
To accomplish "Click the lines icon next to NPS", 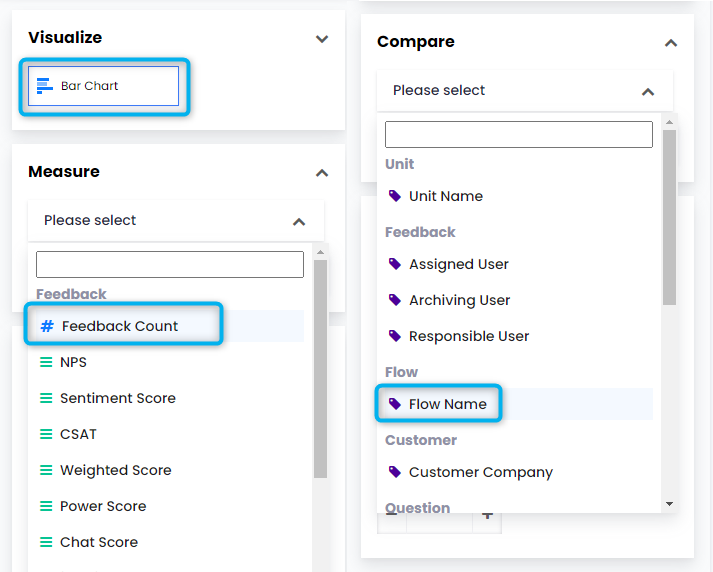I will 46,362.
